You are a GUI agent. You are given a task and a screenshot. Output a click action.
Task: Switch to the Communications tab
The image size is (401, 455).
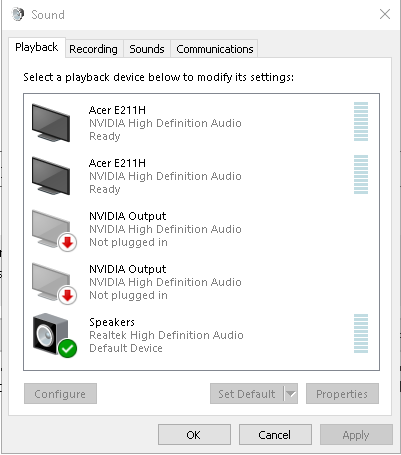[215, 49]
